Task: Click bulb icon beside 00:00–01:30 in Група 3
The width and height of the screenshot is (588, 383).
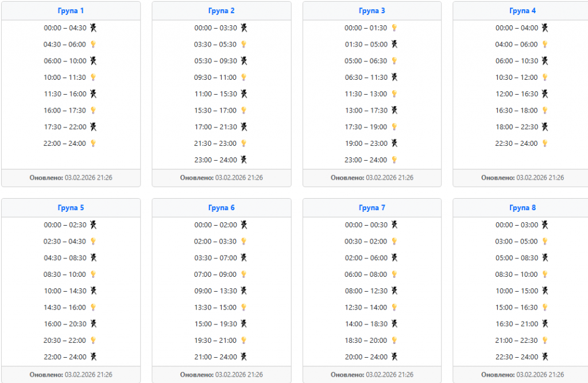Action: 394,28
